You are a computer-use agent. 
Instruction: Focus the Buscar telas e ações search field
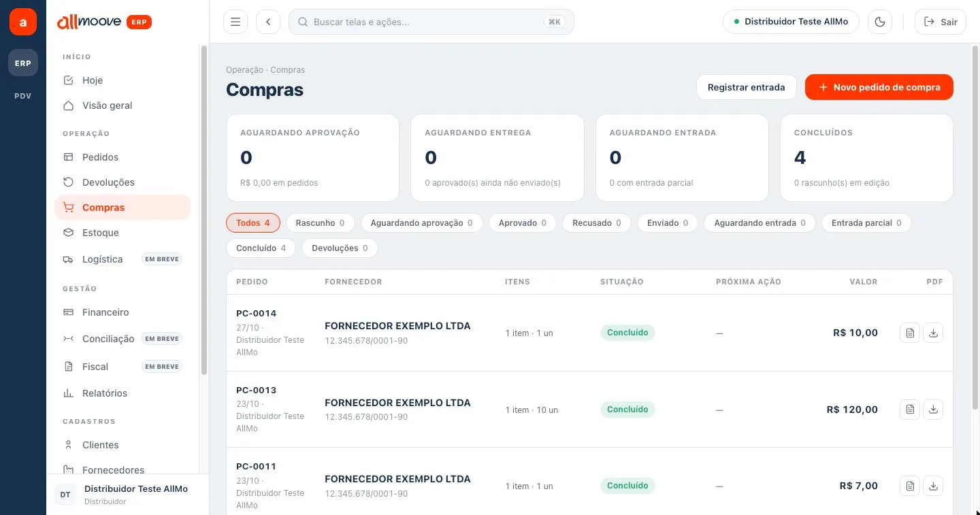point(431,22)
